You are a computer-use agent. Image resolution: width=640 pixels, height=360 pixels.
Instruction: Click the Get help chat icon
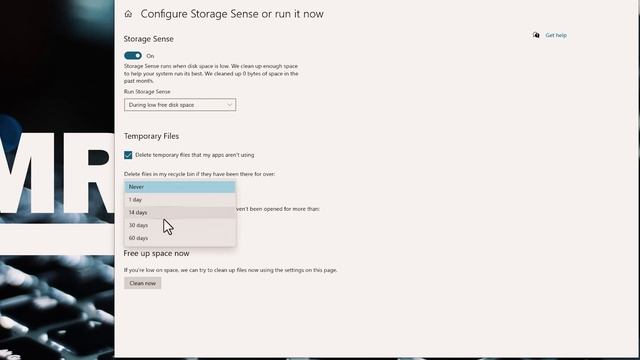(x=536, y=35)
